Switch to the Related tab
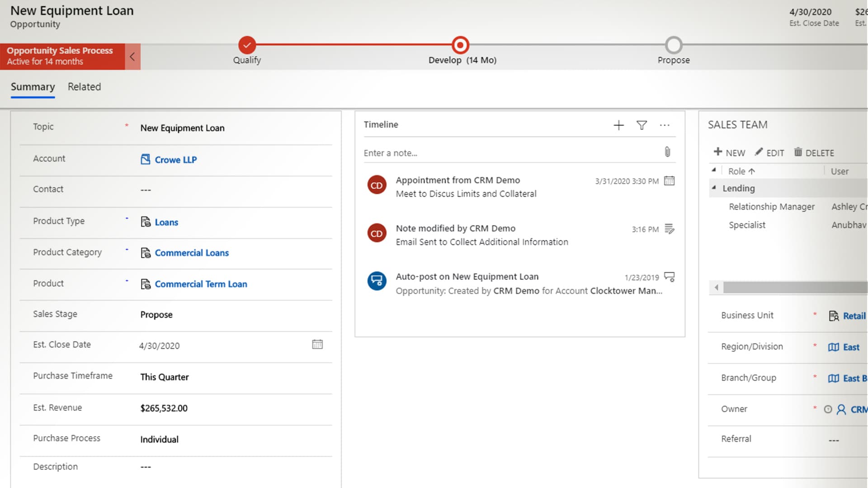The width and height of the screenshot is (868, 488). pos(84,87)
